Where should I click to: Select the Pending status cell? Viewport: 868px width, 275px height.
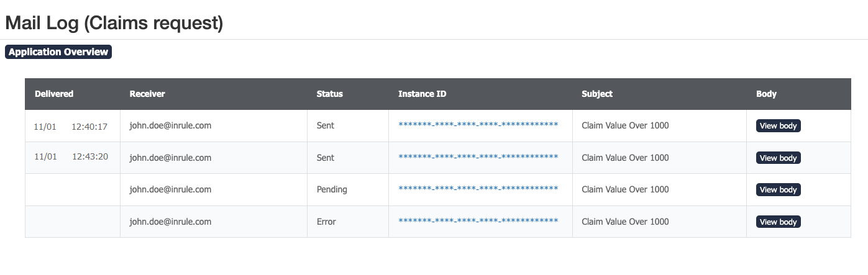(x=332, y=190)
